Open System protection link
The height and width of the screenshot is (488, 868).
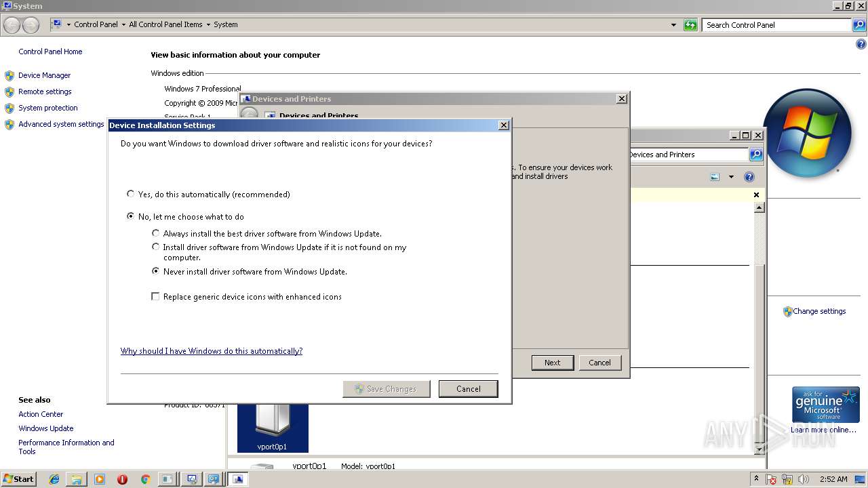[x=48, y=108]
